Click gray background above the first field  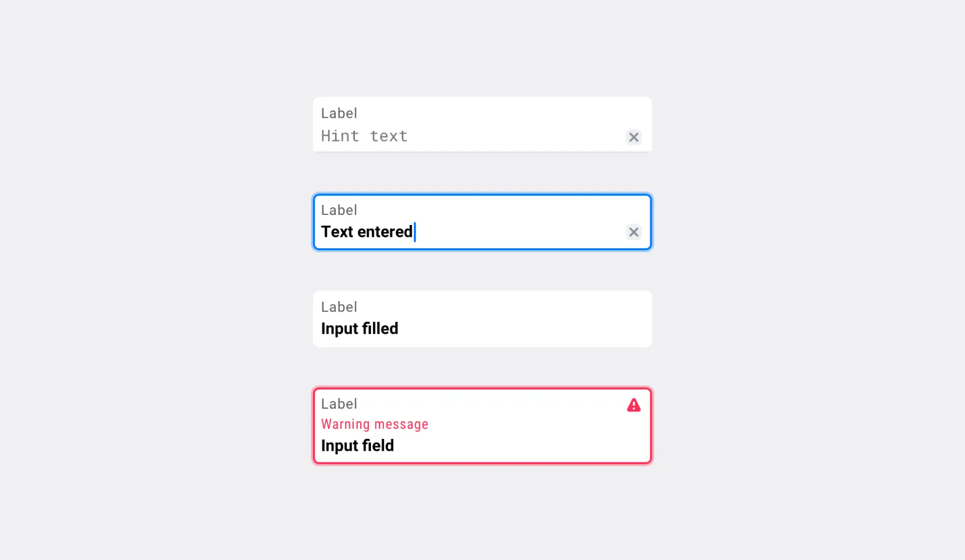pos(482,48)
